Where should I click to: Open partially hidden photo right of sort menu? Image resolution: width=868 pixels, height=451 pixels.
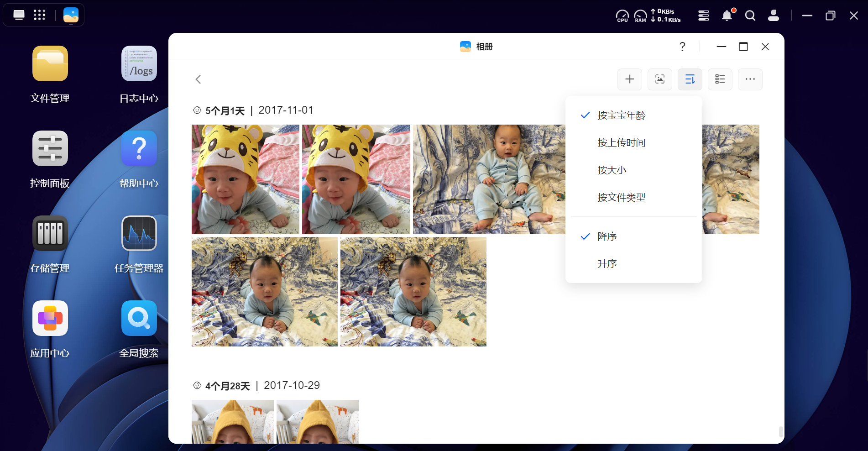[731, 179]
